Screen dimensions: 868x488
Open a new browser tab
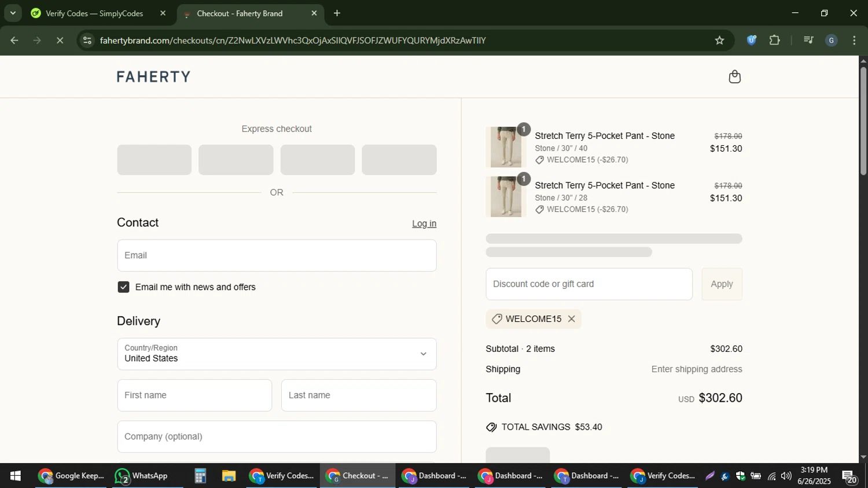(x=337, y=13)
